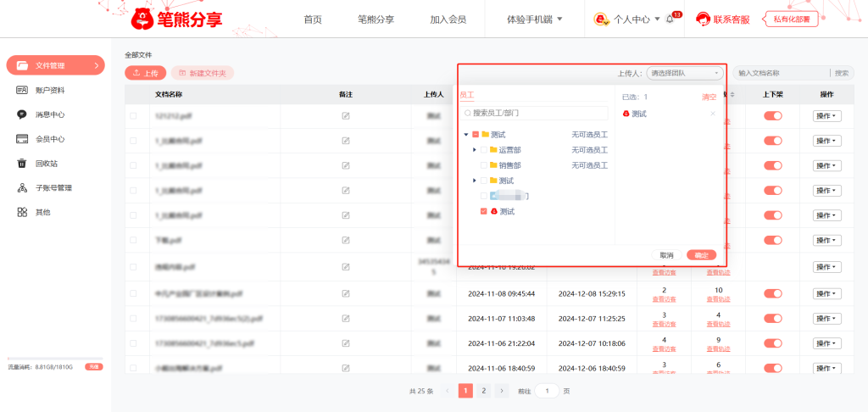868x412 pixels.
Task: Toggle the 上下架 switch for 下载.pdf
Action: coord(773,241)
